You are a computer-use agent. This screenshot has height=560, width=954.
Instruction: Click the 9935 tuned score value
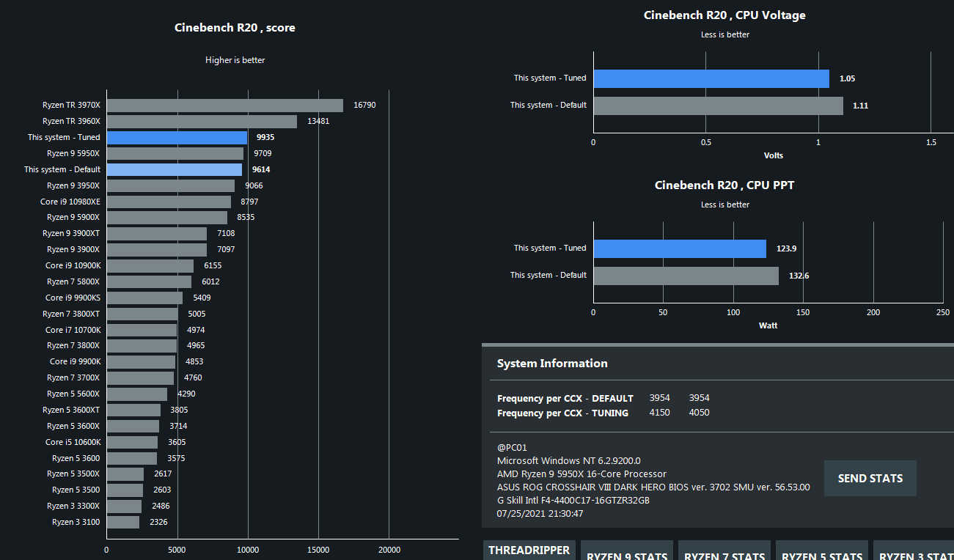point(265,138)
